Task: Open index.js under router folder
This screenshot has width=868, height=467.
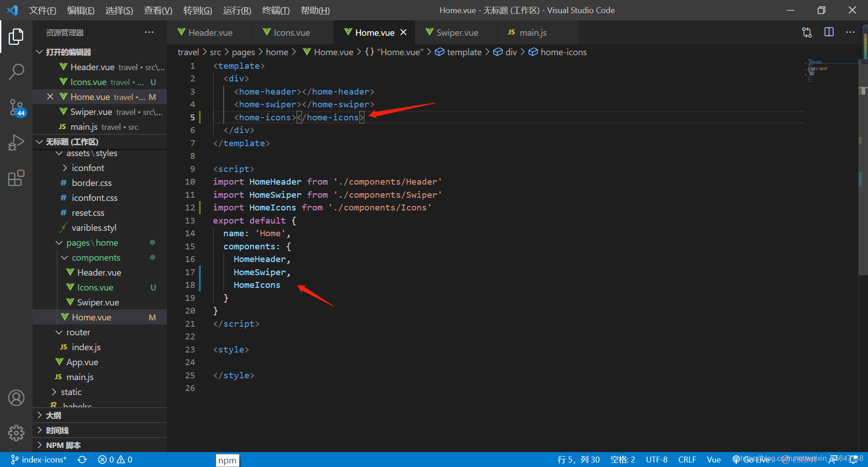Action: click(x=99, y=347)
